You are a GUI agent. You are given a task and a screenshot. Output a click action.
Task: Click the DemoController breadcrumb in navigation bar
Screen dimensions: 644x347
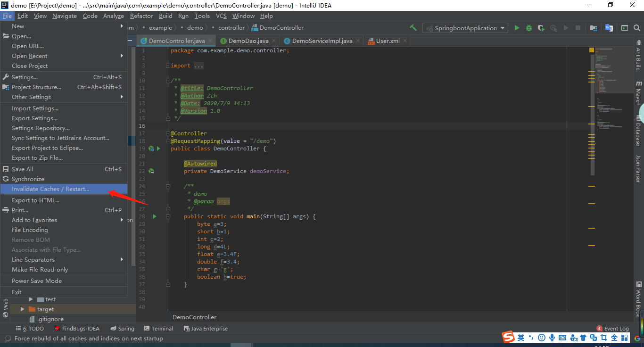[278, 28]
